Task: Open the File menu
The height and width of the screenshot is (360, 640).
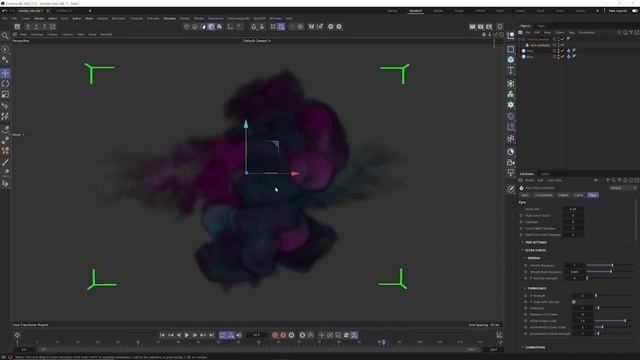Action: click(x=4, y=18)
